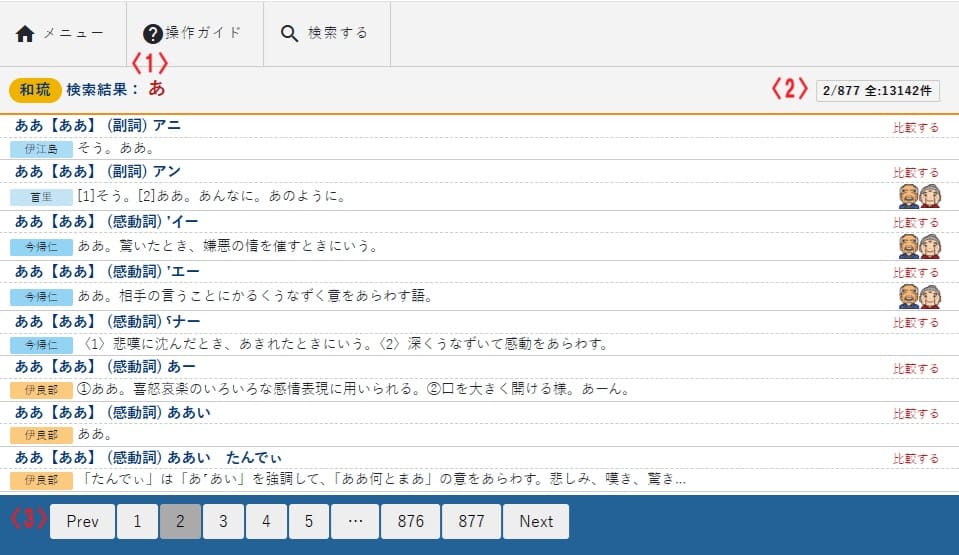Go to the Next page
Viewport: 959px width, 555px height.
tap(536, 521)
